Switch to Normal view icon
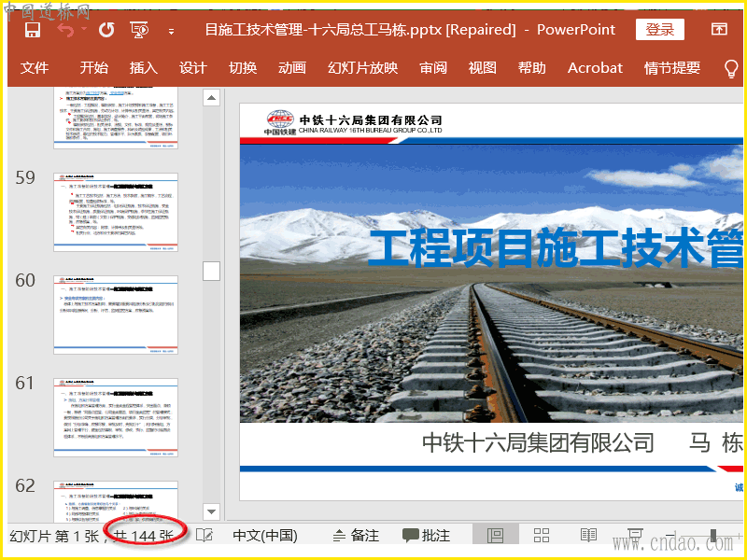Viewport: 747px width, 560px height. click(496, 535)
